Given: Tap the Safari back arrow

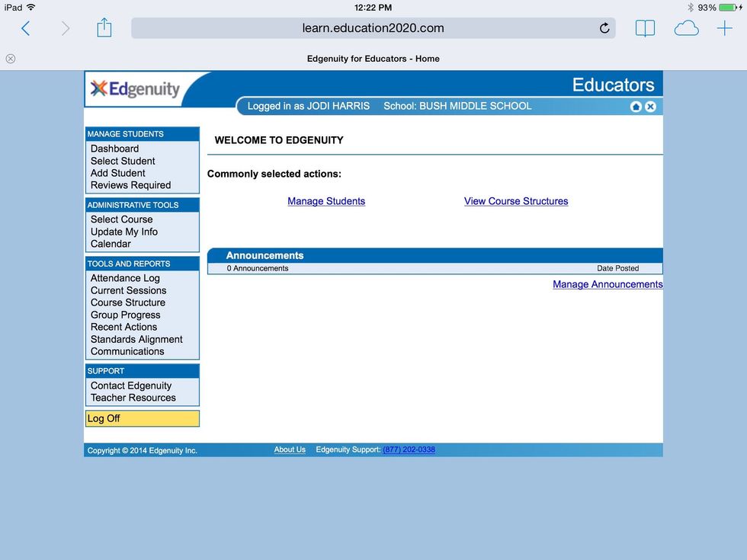Looking at the screenshot, I should tap(25, 29).
